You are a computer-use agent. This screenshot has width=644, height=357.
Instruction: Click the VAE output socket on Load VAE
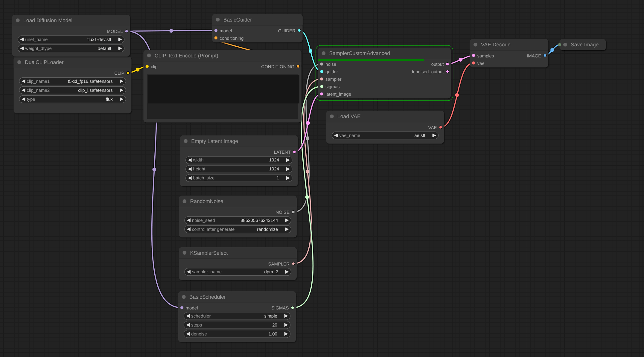click(441, 127)
